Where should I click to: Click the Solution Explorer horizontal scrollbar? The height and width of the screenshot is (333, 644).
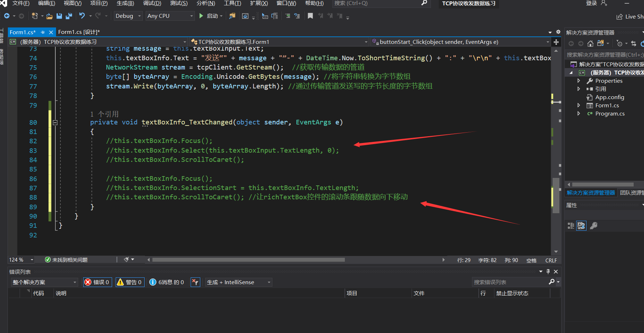click(603, 185)
